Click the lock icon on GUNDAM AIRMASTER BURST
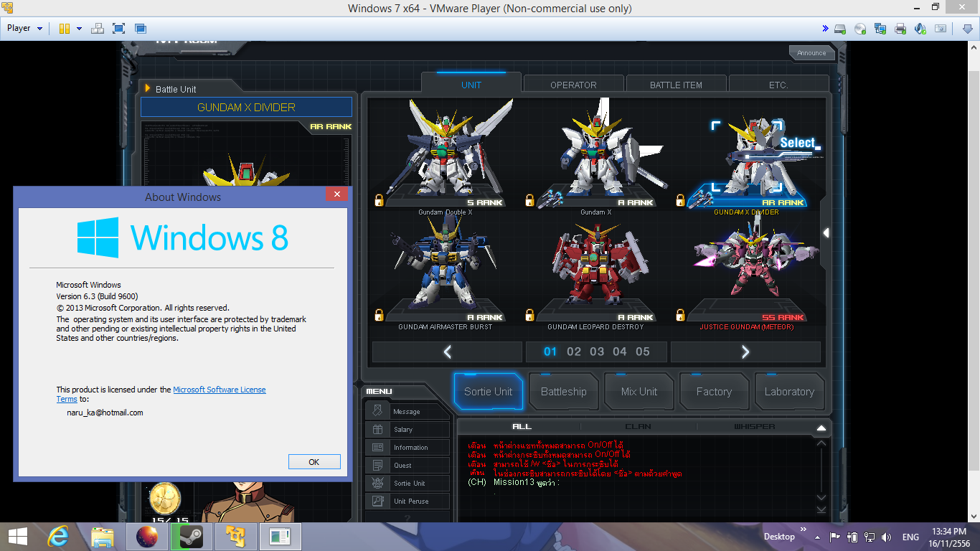This screenshot has width=980, height=551. 379,315
